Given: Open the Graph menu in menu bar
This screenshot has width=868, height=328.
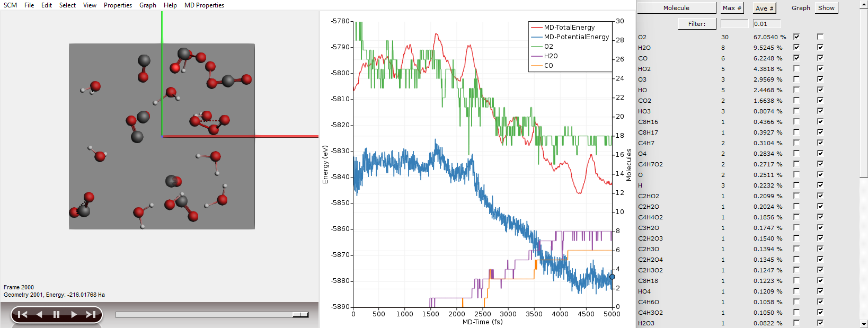Looking at the screenshot, I should (147, 5).
